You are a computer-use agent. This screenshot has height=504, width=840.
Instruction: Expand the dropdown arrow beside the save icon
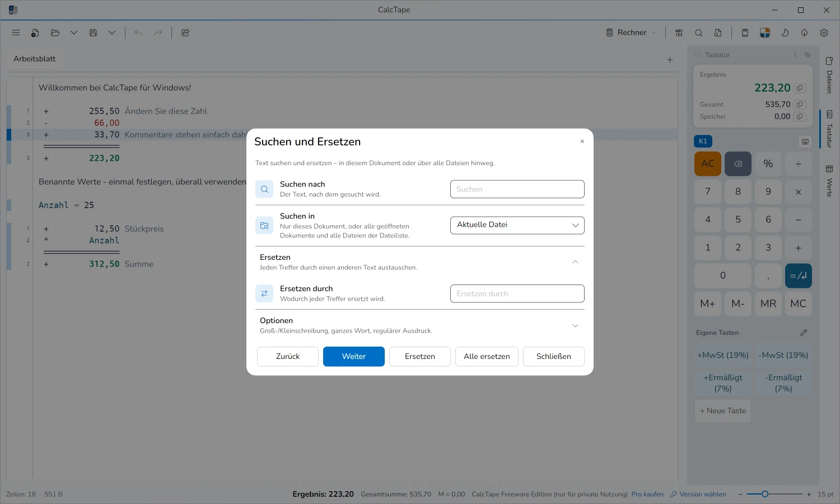point(112,32)
